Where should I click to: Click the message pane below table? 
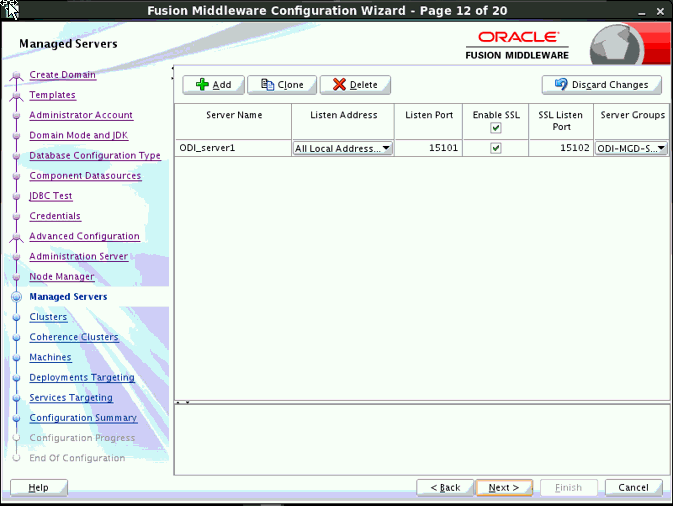pos(422,439)
